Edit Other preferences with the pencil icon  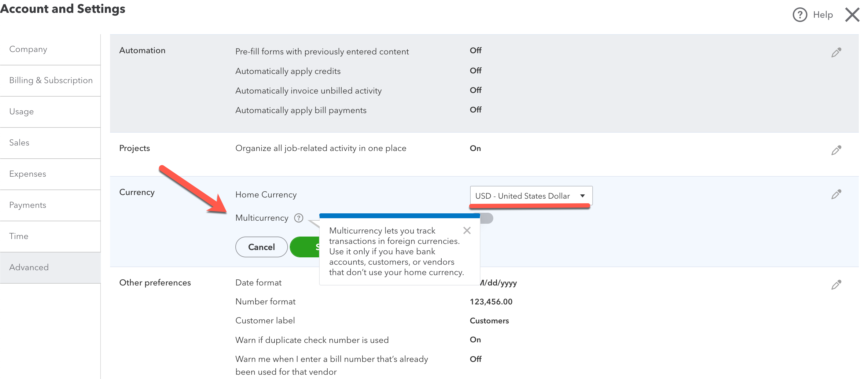click(x=836, y=285)
